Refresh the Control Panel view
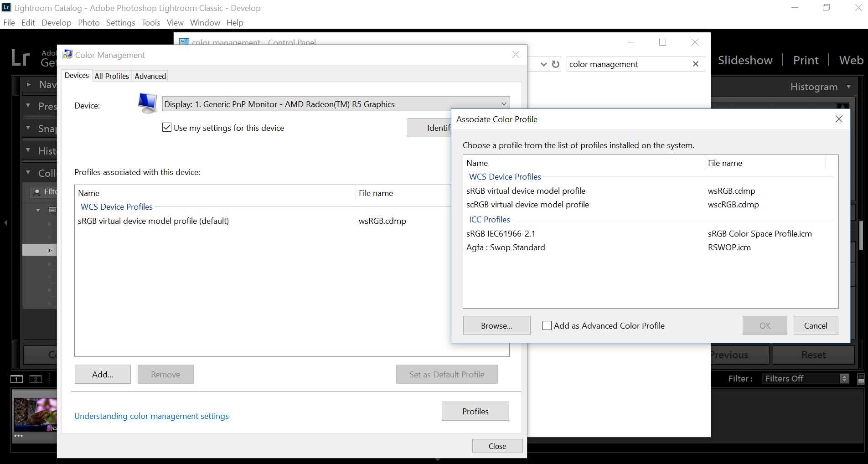The image size is (868, 464). point(555,64)
